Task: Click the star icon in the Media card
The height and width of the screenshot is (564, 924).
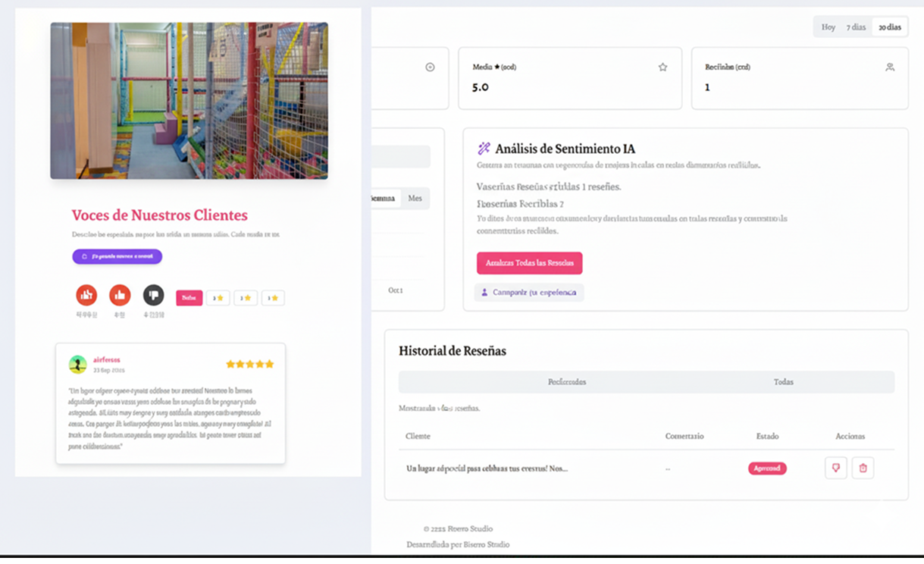Action: click(662, 67)
